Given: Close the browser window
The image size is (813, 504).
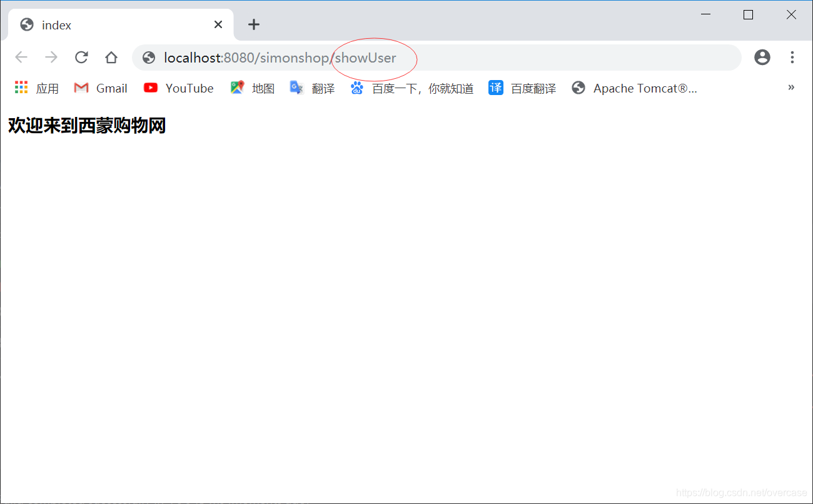Looking at the screenshot, I should click(x=791, y=15).
